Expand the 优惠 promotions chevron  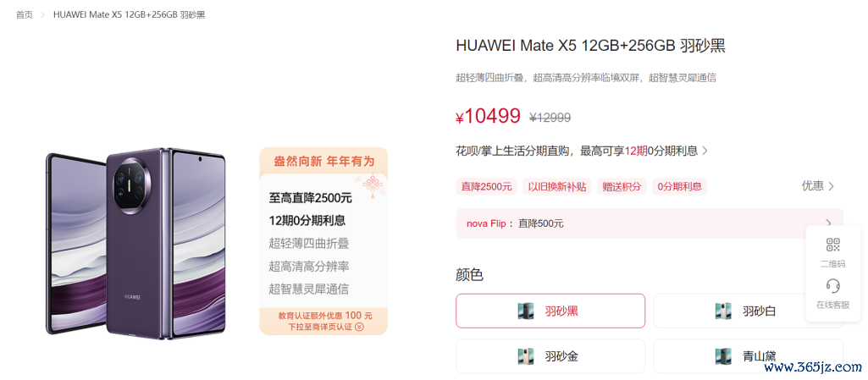click(831, 186)
